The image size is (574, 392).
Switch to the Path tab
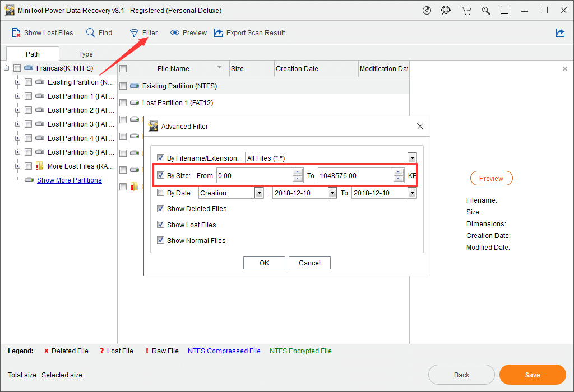[x=33, y=54]
